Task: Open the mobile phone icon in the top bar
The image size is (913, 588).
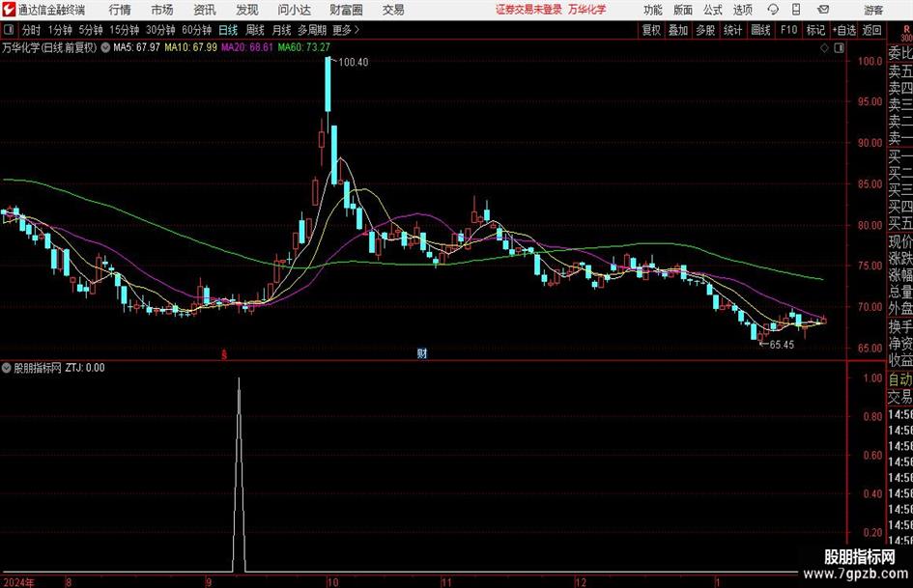Action: [x=796, y=10]
